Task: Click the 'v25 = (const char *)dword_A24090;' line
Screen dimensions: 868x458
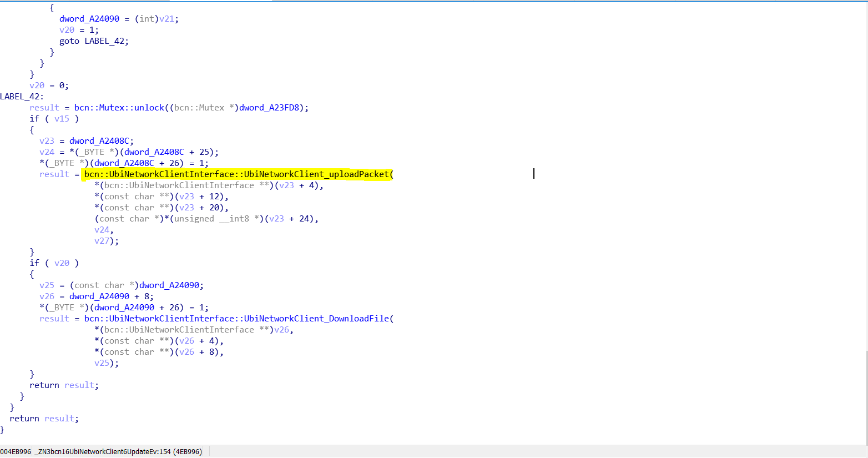Action: (x=122, y=285)
